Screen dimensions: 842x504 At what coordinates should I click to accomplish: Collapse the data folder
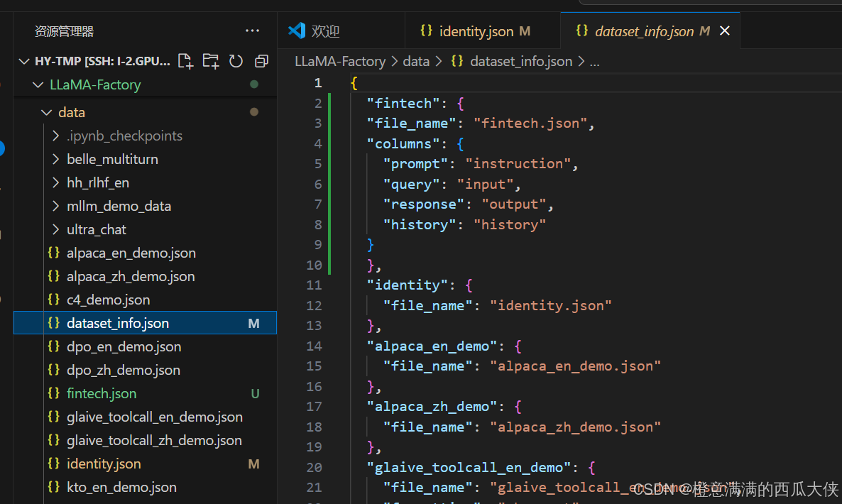pyautogui.click(x=47, y=112)
